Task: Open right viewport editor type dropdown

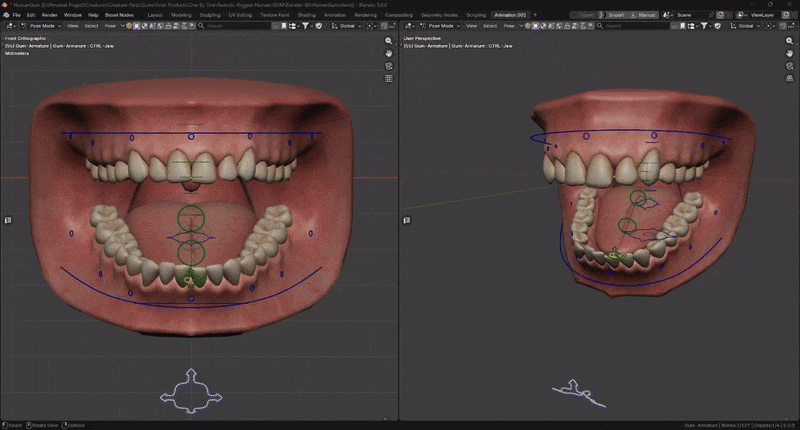Action: (410, 26)
